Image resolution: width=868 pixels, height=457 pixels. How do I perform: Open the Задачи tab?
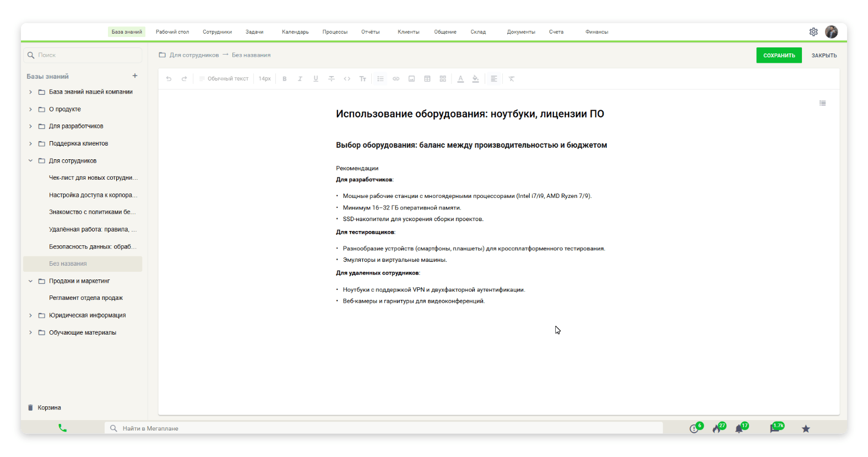[x=254, y=32]
